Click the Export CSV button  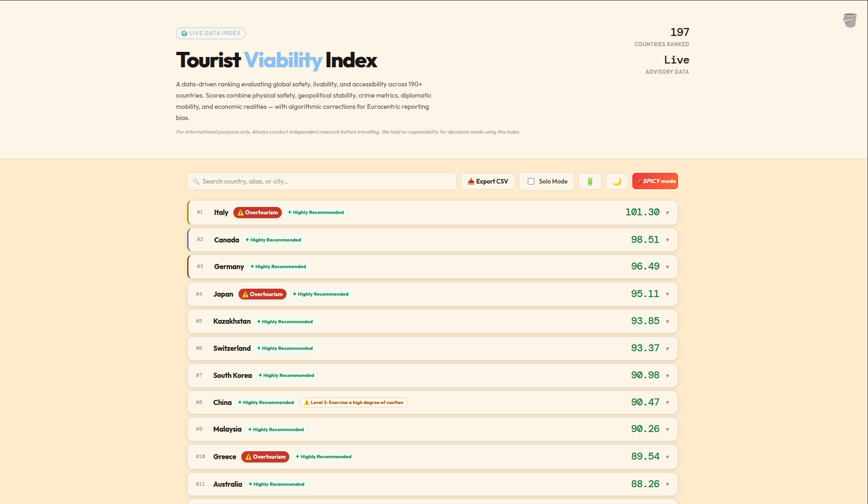(488, 181)
